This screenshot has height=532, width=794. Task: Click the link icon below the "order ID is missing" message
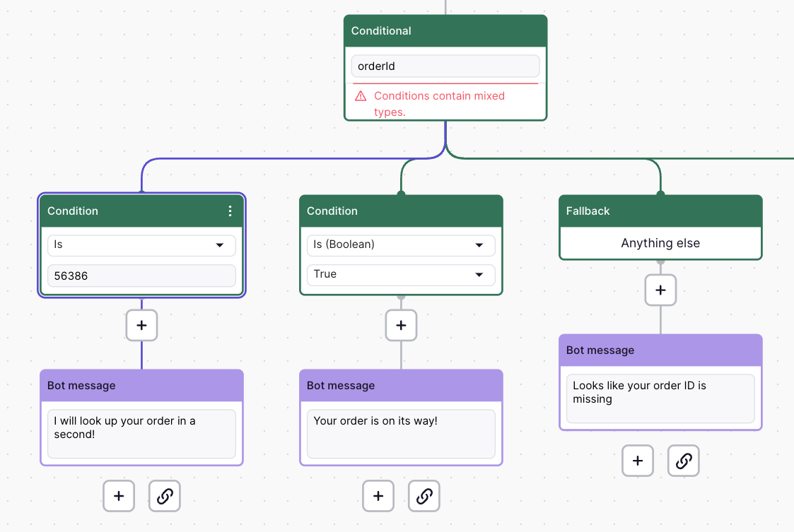tap(684, 461)
